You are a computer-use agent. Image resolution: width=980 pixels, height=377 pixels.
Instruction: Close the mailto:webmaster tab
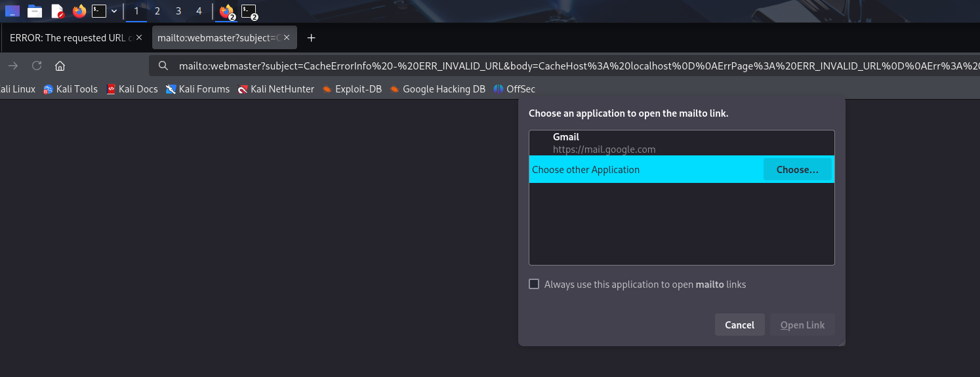288,38
